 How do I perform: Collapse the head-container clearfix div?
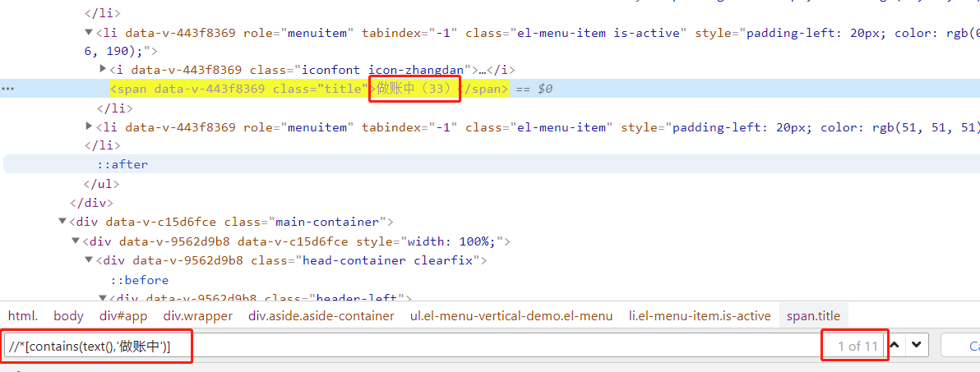coord(89,260)
